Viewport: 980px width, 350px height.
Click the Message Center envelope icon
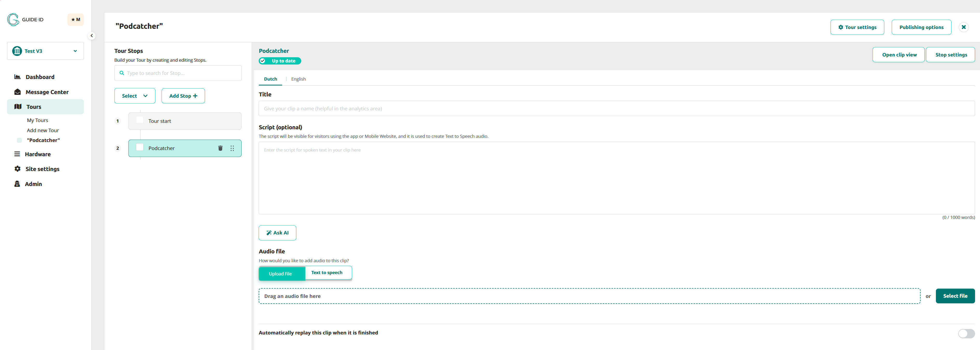click(17, 92)
